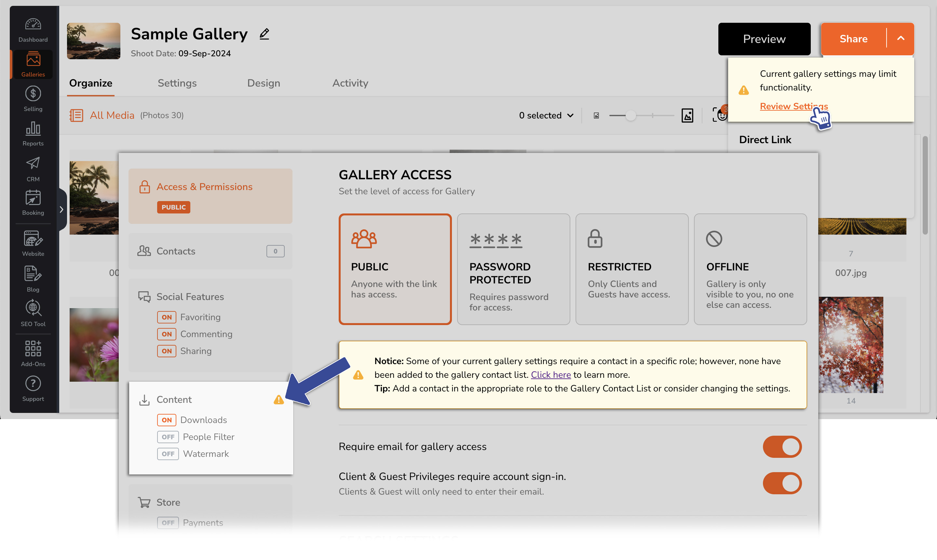Viewport: 937px width, 560px height.
Task: Switch to the Organize tab
Action: 90,83
